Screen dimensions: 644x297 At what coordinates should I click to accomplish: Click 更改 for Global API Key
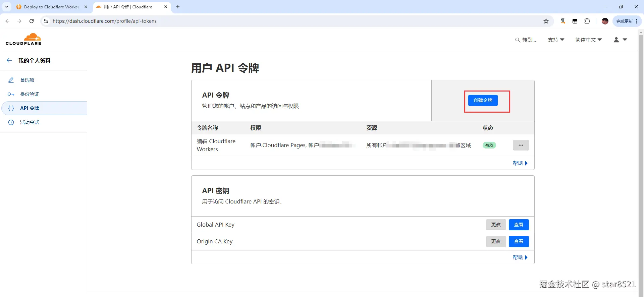(496, 225)
